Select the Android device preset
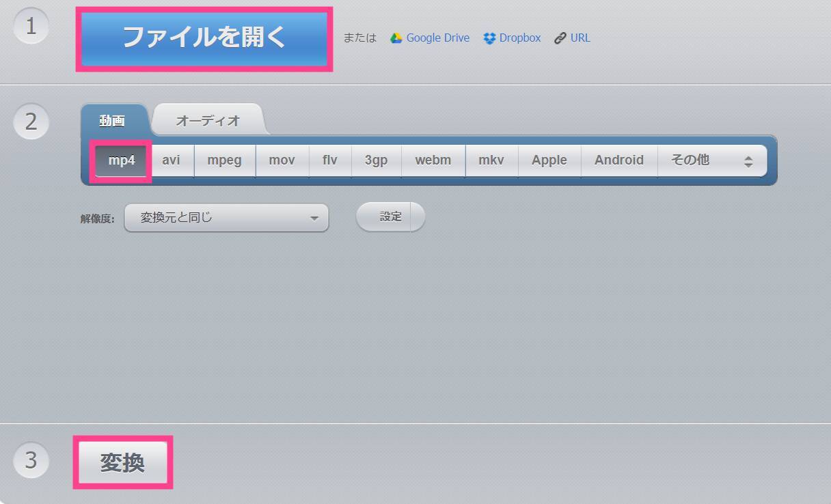 (619, 160)
